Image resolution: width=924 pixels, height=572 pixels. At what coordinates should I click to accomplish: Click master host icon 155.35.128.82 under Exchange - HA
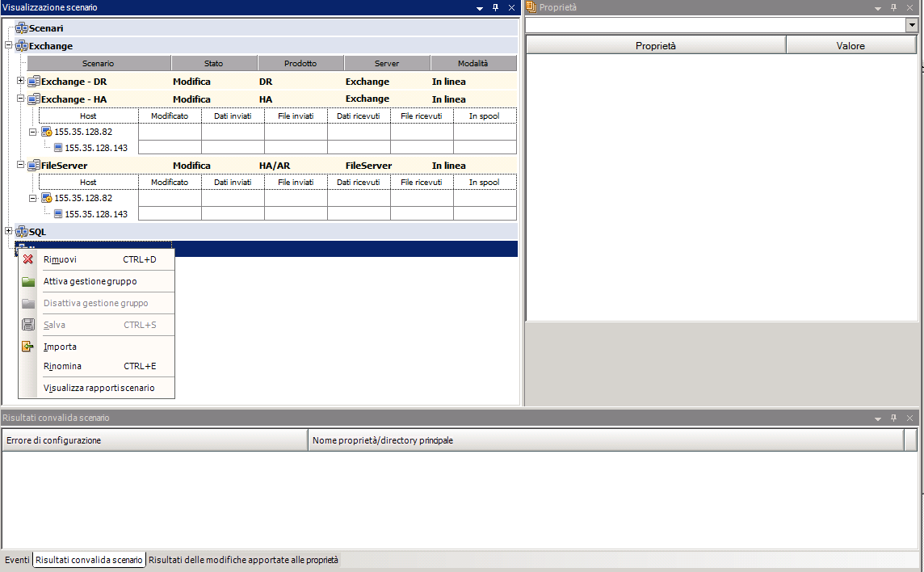click(x=47, y=132)
